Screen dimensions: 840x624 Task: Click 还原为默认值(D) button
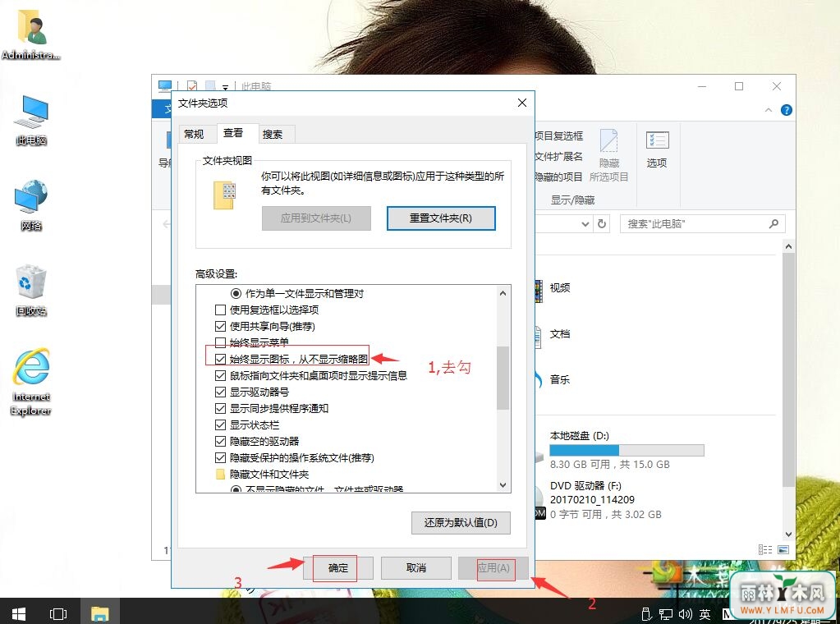click(461, 523)
